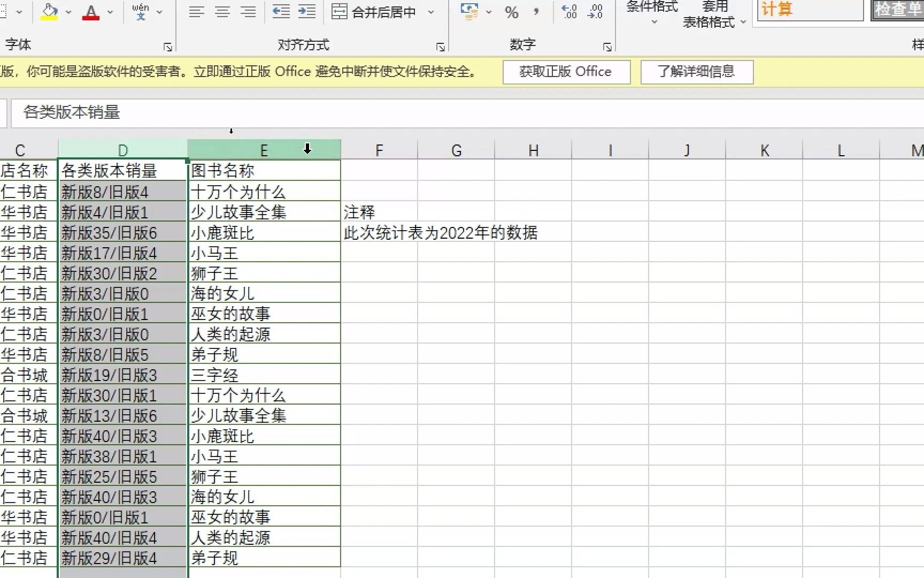Open phonetic guide dropdown arrow
Screen dimensions: 924x578
click(159, 12)
